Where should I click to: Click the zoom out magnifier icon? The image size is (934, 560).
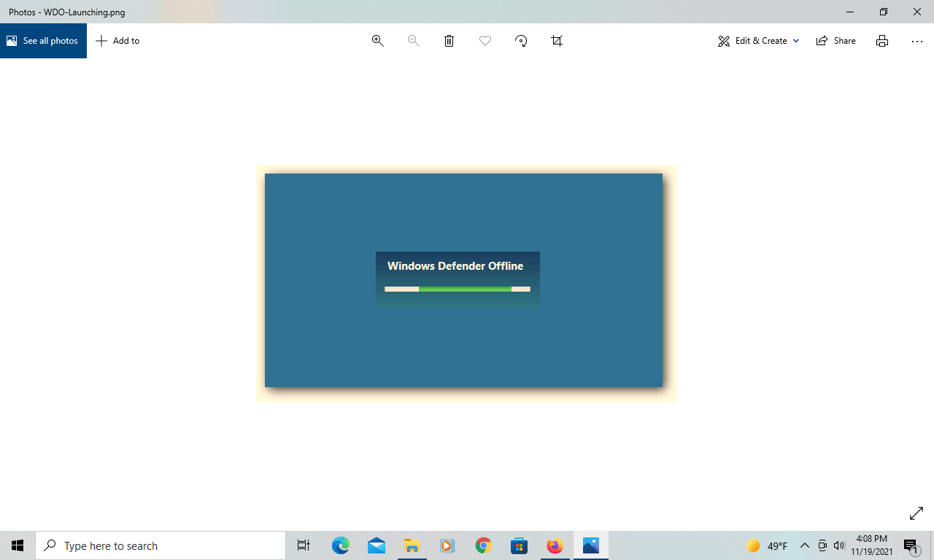click(413, 41)
